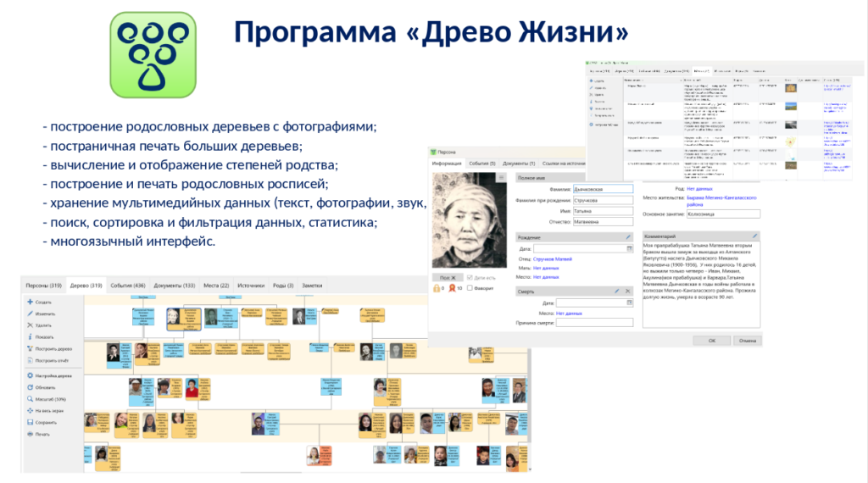Click the Изменить pencil icon in tree sidebar
Viewport: 868px width, 483px height.
click(30, 314)
